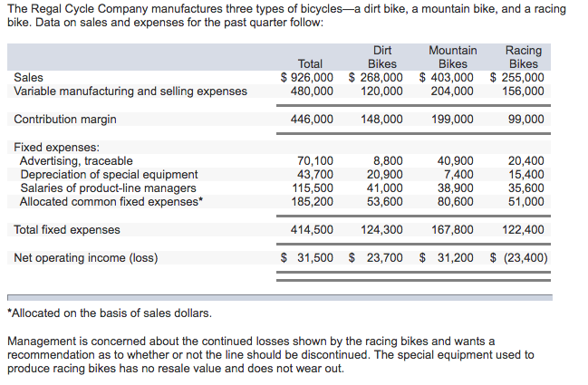Click Salaries of product-line managers label
588x385 pixels.
point(108,188)
